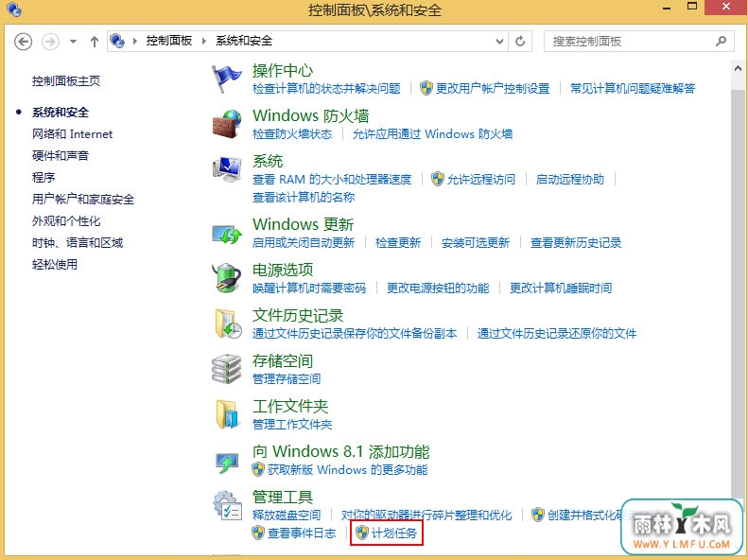Click the System computer monitor icon

226,169
